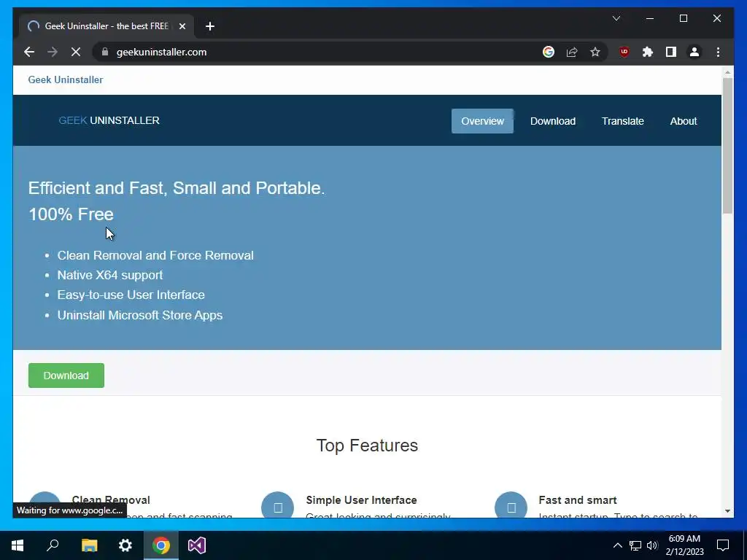Show hidden tray icons chevron
The width and height of the screenshot is (747, 560).
[617, 545]
